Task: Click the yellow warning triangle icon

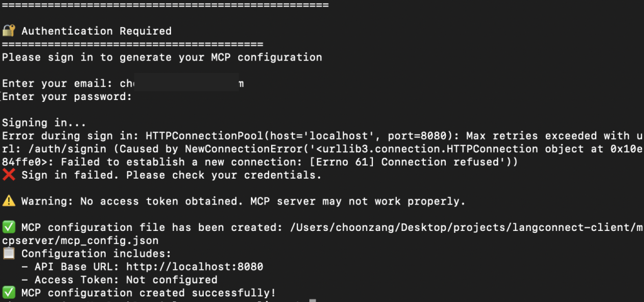Action: [9, 201]
